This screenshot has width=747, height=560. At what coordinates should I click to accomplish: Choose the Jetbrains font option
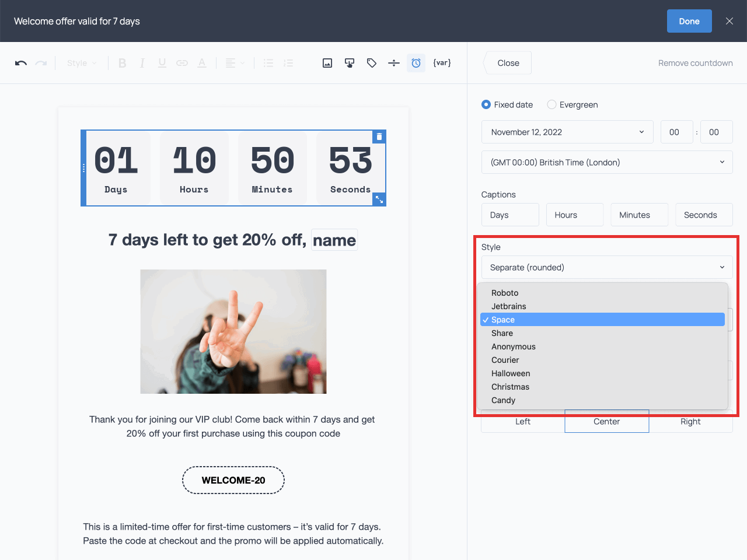(602, 306)
